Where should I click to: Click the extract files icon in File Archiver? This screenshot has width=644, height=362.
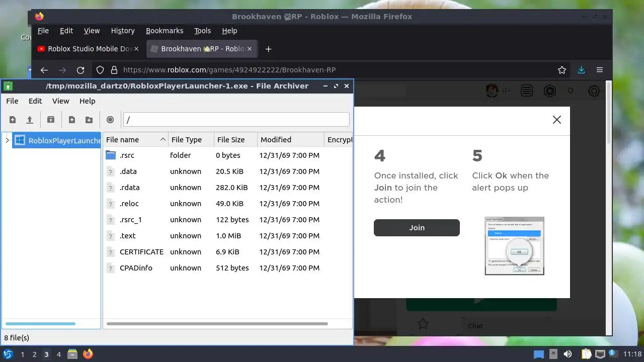(51, 120)
